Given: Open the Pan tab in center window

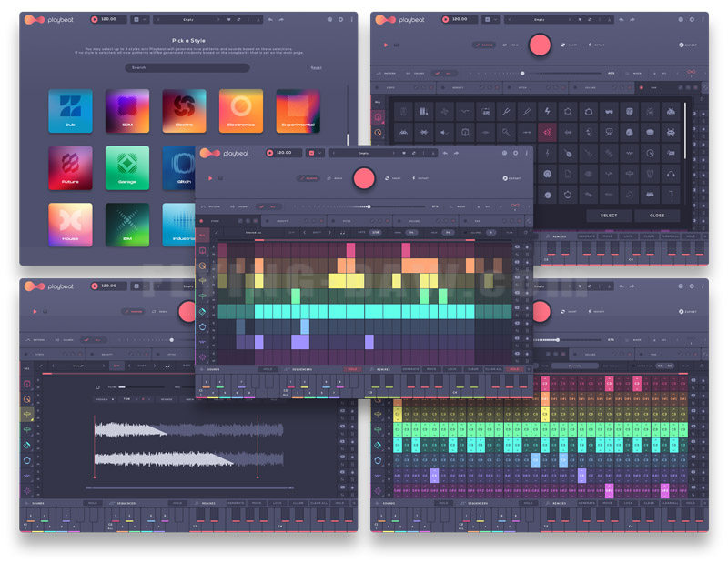Looking at the screenshot, I should tap(490, 221).
